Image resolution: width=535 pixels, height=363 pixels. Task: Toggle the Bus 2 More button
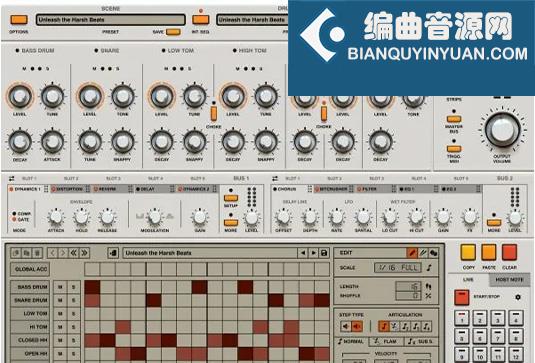[494, 223]
